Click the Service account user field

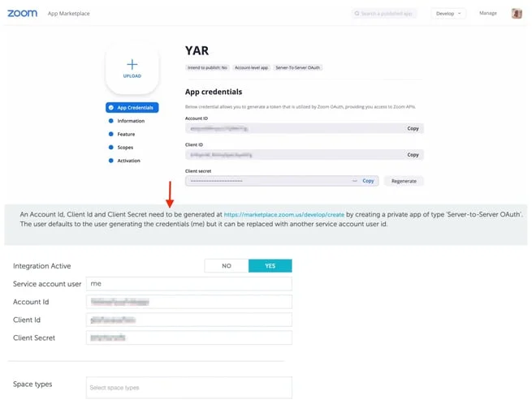coord(188,284)
